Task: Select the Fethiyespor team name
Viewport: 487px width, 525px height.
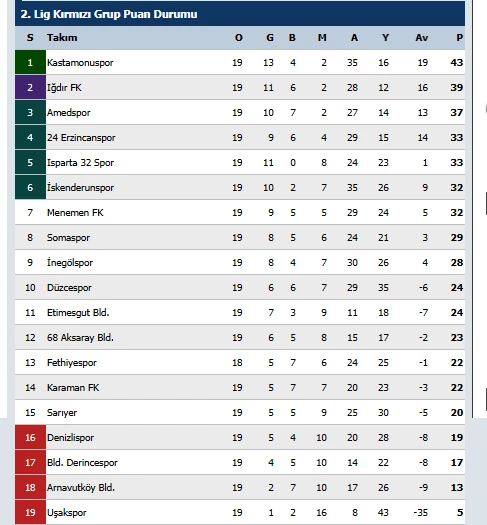Action: click(x=72, y=363)
